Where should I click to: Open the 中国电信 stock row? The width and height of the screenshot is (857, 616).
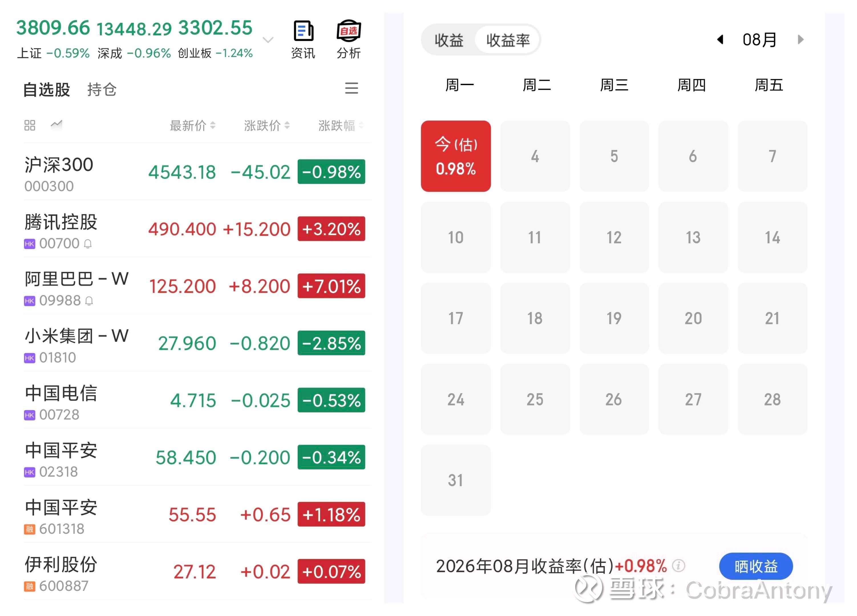[198, 400]
